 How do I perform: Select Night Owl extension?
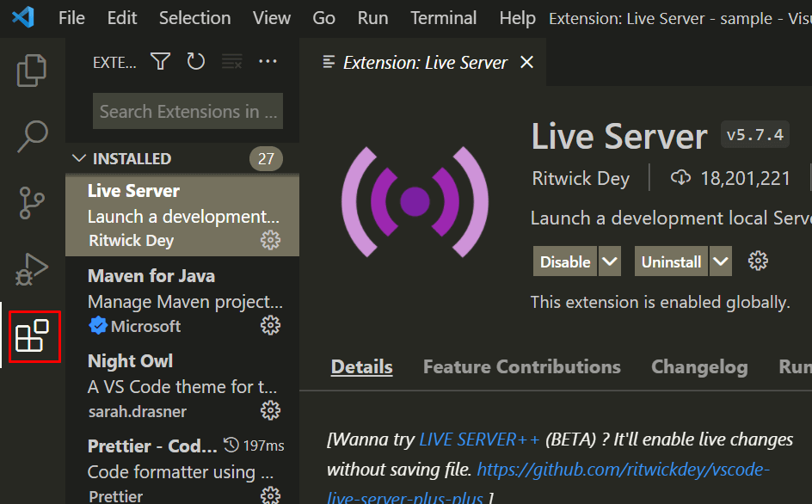[182, 384]
